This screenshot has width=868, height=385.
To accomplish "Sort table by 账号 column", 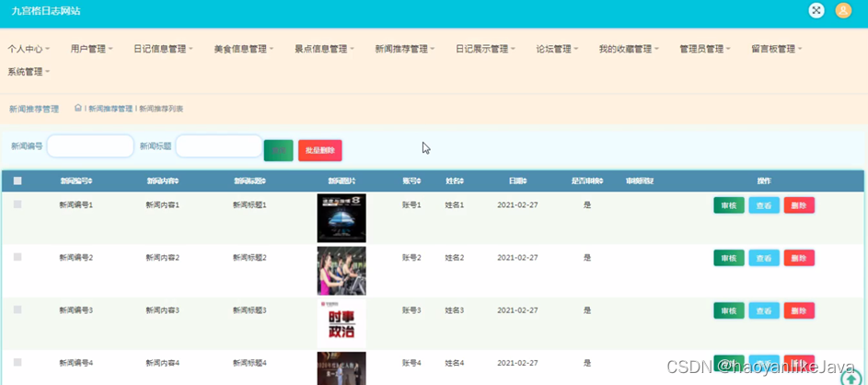I will pos(411,181).
